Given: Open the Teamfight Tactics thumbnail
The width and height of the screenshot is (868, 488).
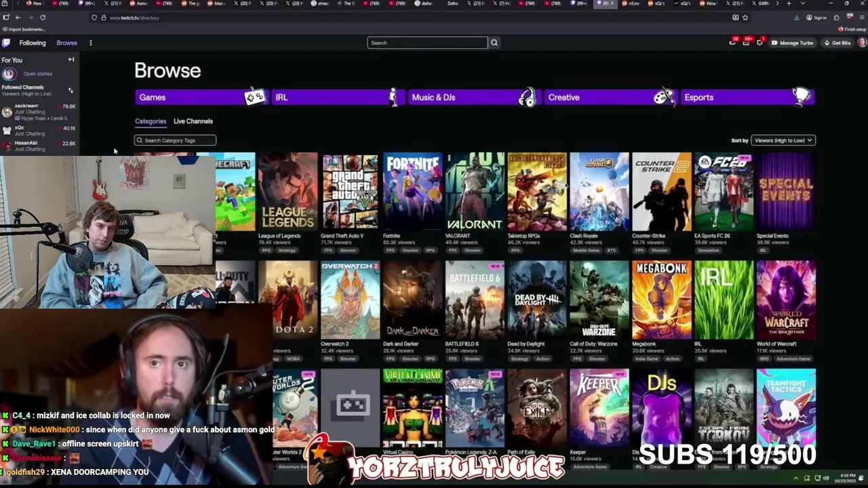Looking at the screenshot, I should point(787,408).
